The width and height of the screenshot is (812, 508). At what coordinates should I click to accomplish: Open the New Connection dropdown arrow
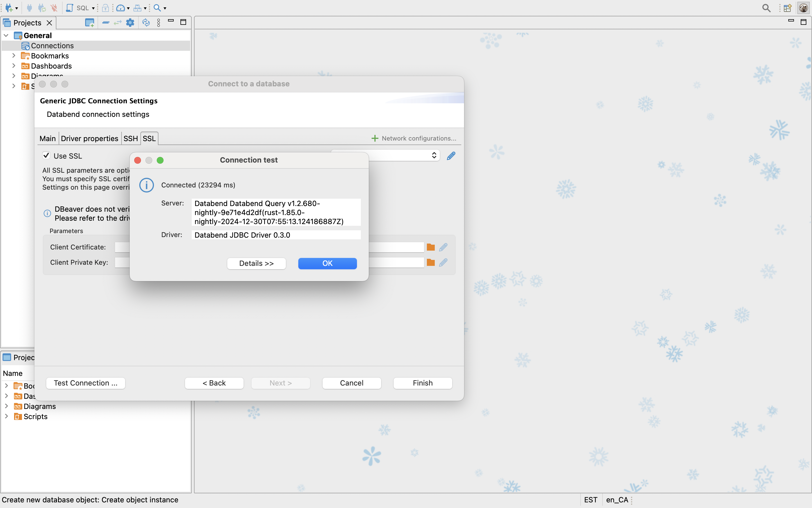pyautogui.click(x=16, y=8)
